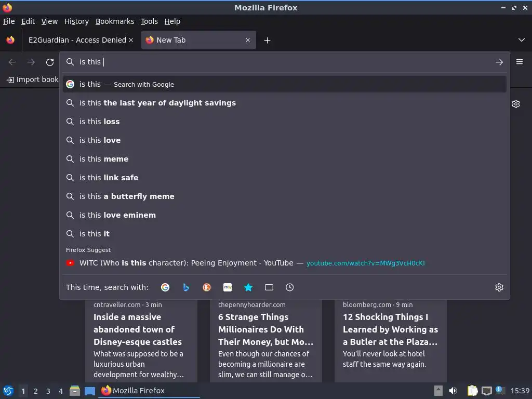Click the network monitor tray icon

point(486,391)
